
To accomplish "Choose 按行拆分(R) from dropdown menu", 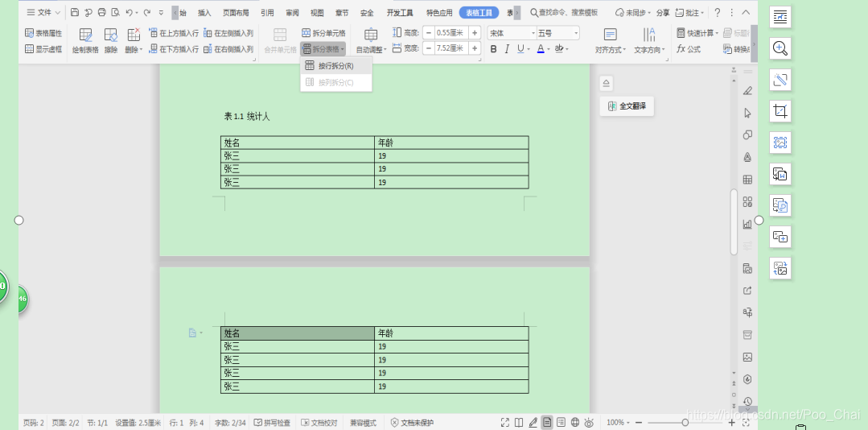I will pyautogui.click(x=336, y=66).
